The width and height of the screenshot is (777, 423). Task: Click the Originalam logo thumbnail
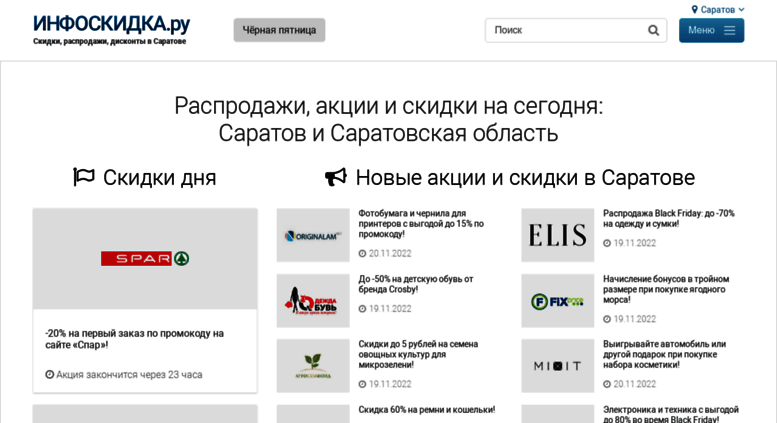(313, 235)
